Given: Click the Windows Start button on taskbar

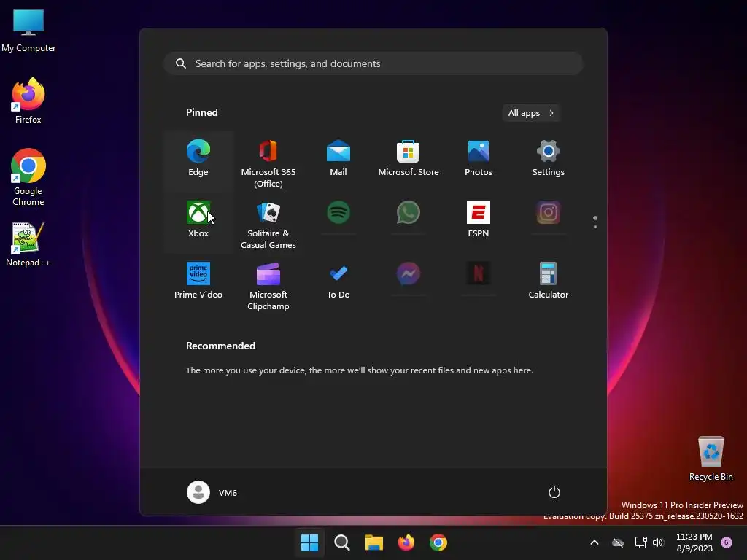Looking at the screenshot, I should 309,542.
